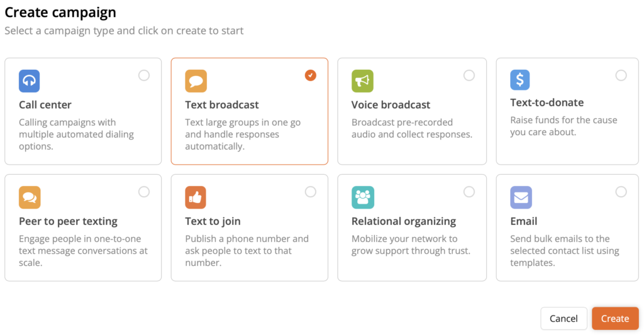Click the Email envelope icon

(521, 197)
